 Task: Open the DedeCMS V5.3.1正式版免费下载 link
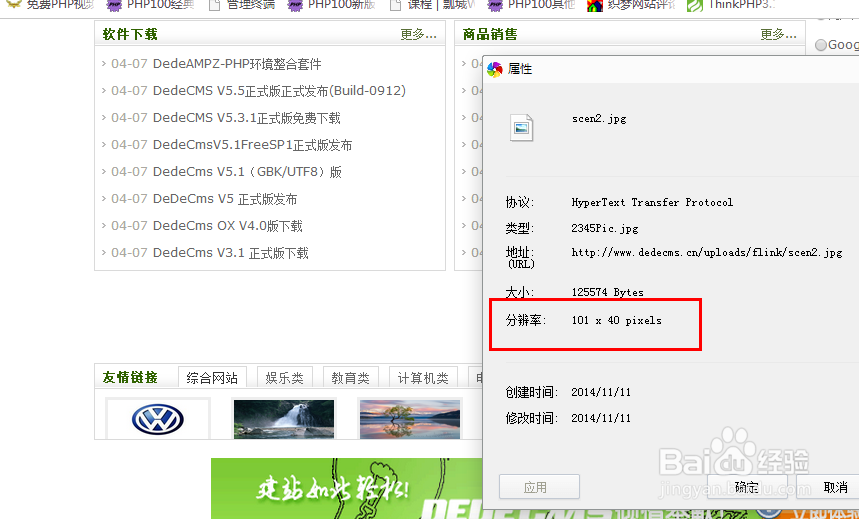[247, 118]
